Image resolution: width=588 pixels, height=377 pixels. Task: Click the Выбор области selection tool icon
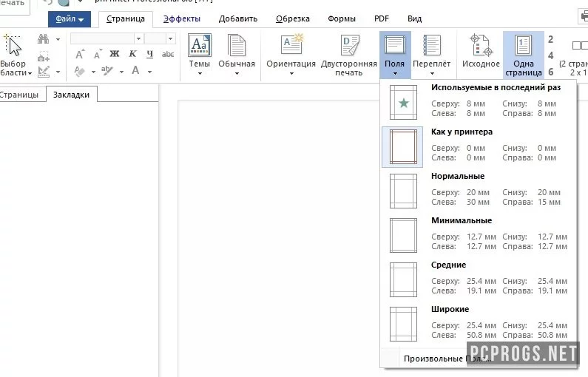[x=13, y=45]
